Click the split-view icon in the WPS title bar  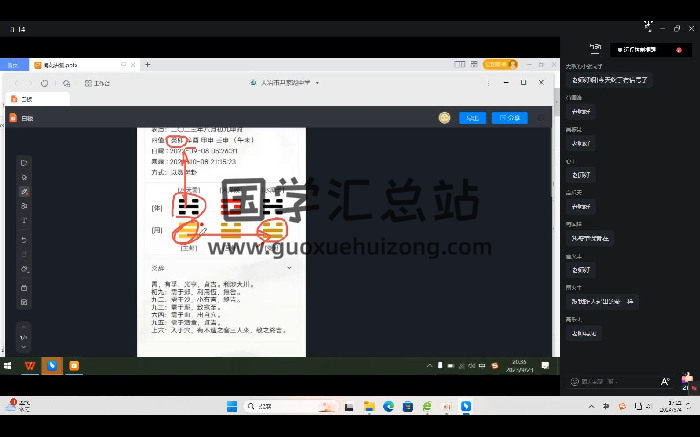click(x=459, y=64)
